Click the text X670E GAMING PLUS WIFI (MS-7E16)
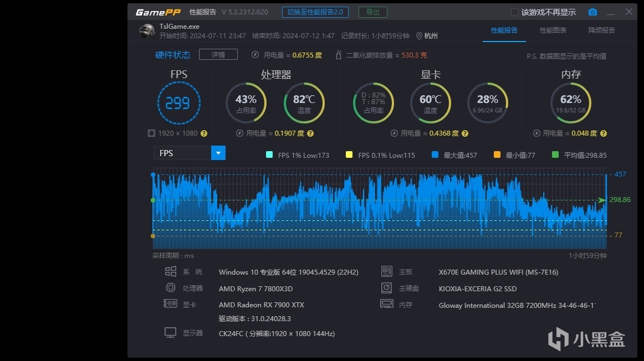 pyautogui.click(x=498, y=272)
